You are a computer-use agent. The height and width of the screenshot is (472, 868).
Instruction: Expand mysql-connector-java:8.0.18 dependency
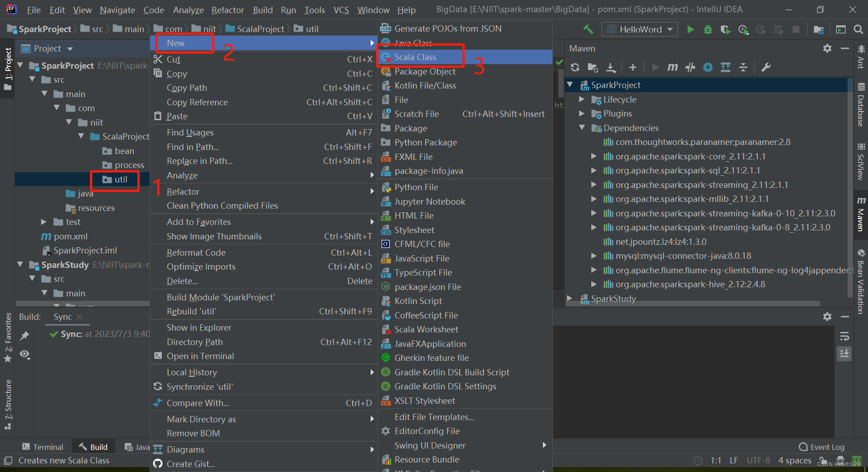(594, 256)
